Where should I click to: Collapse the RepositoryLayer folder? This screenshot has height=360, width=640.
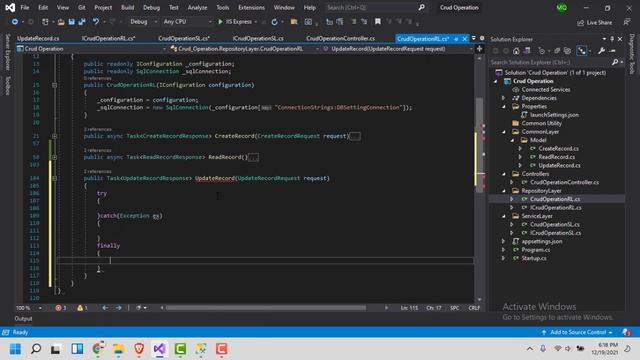[504, 191]
